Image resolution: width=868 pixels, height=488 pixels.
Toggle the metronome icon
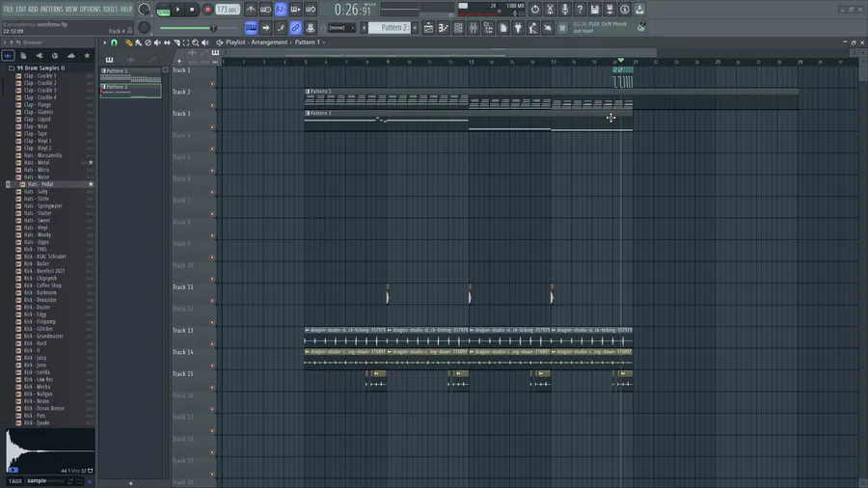tap(251, 10)
